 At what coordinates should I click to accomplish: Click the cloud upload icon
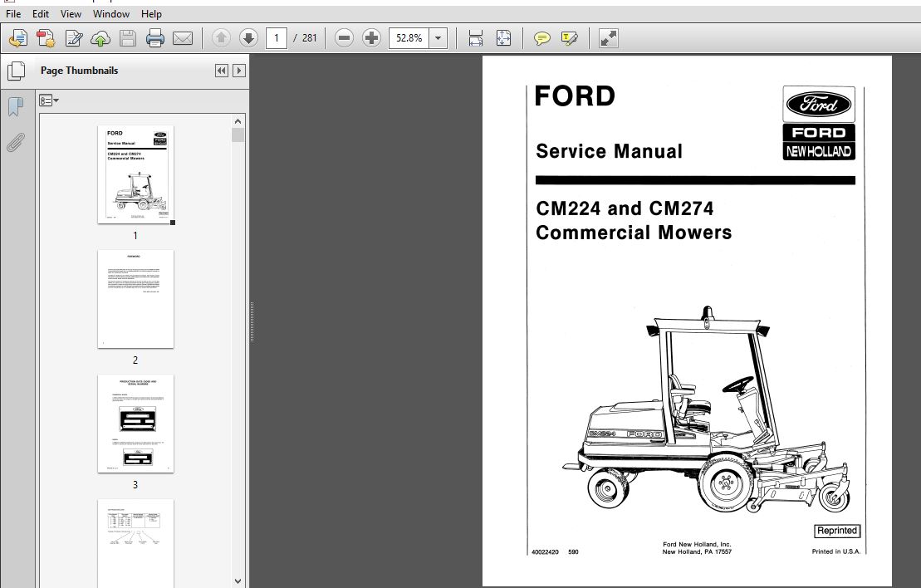[x=100, y=39]
